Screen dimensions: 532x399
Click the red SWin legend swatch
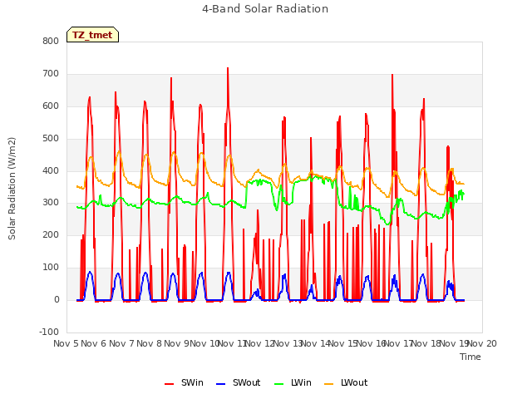click(169, 384)
